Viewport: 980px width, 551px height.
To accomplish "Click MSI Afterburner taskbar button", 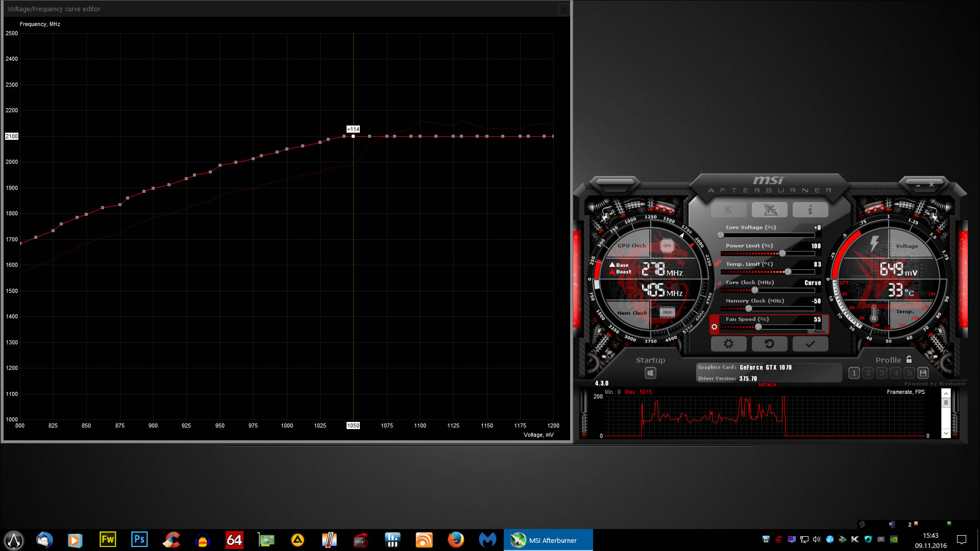I will (548, 540).
